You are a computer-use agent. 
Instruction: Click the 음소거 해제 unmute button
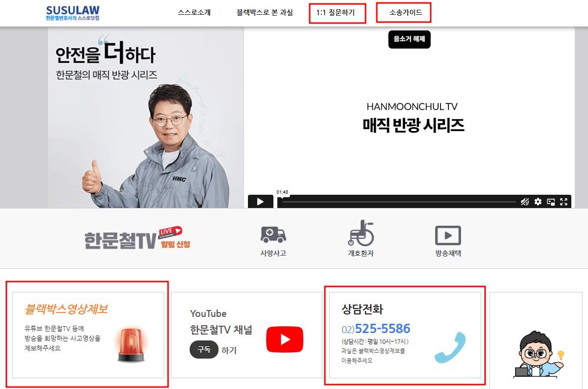coord(409,39)
